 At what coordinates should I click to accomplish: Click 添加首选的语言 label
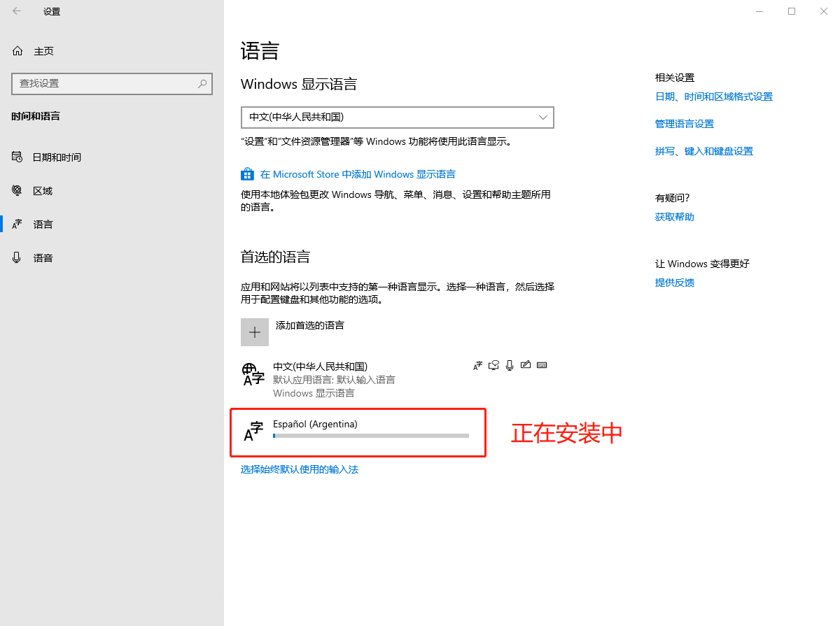click(310, 325)
